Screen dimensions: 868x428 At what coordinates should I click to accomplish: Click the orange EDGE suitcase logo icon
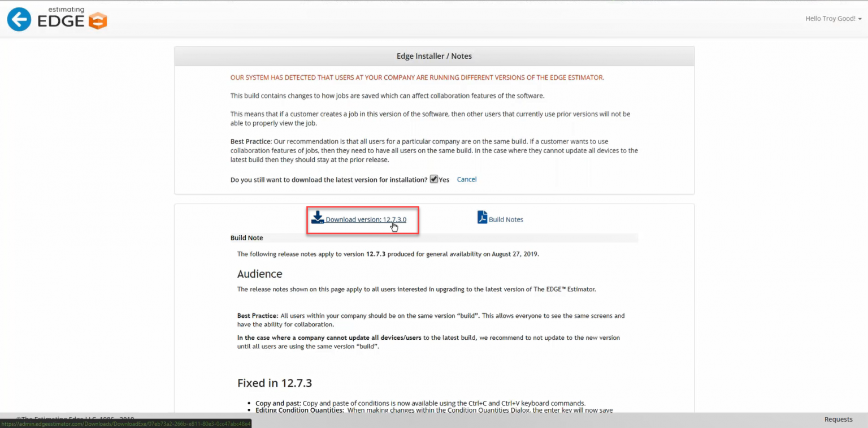96,19
